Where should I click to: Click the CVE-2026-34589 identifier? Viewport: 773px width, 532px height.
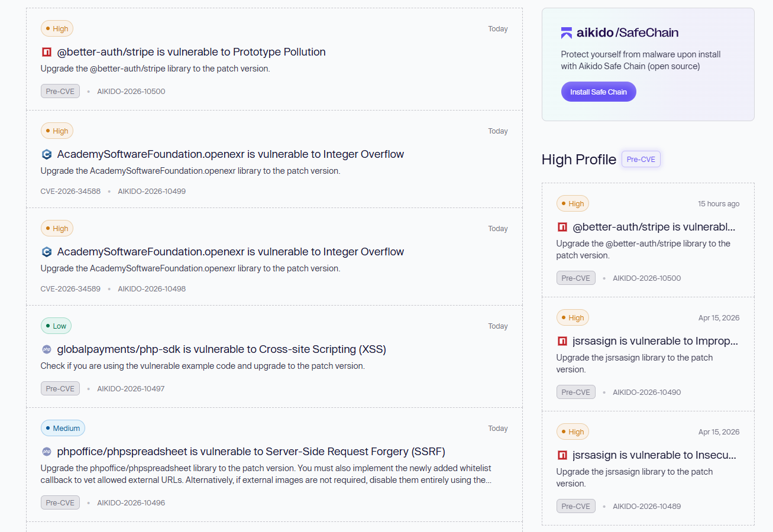click(70, 289)
